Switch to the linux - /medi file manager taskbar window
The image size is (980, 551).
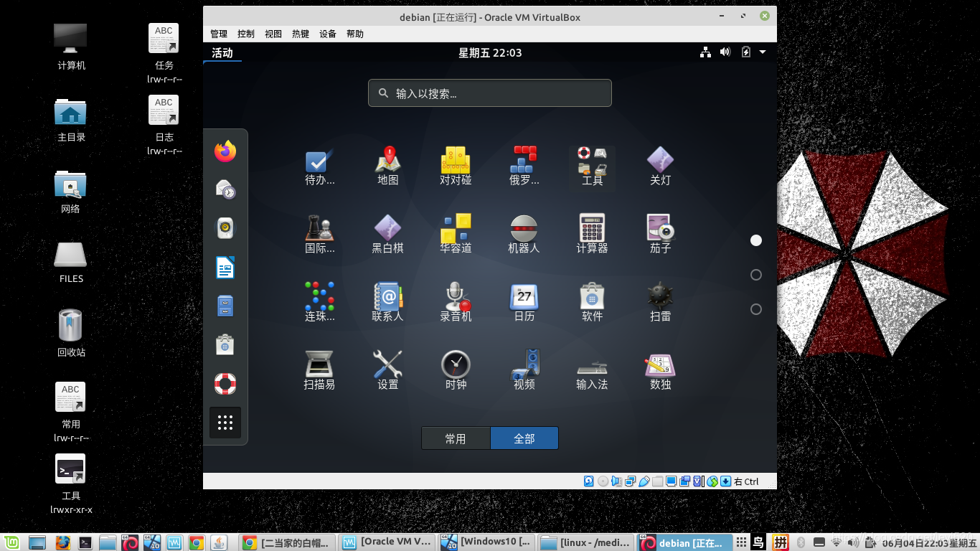[586, 542]
